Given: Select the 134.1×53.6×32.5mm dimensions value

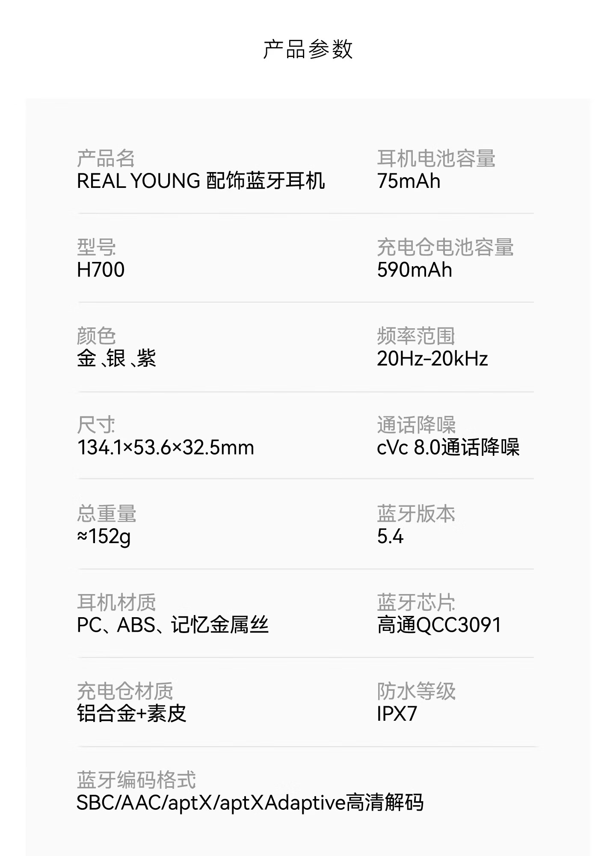Looking at the screenshot, I should pos(166,448).
